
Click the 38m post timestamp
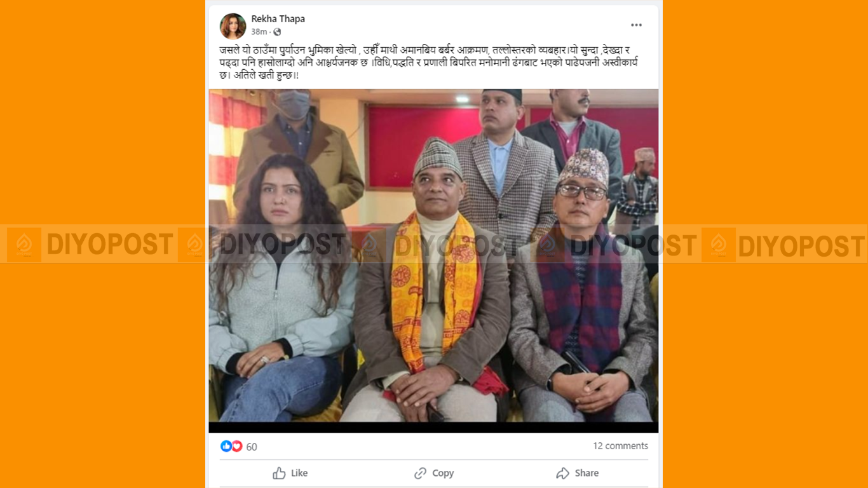click(259, 32)
